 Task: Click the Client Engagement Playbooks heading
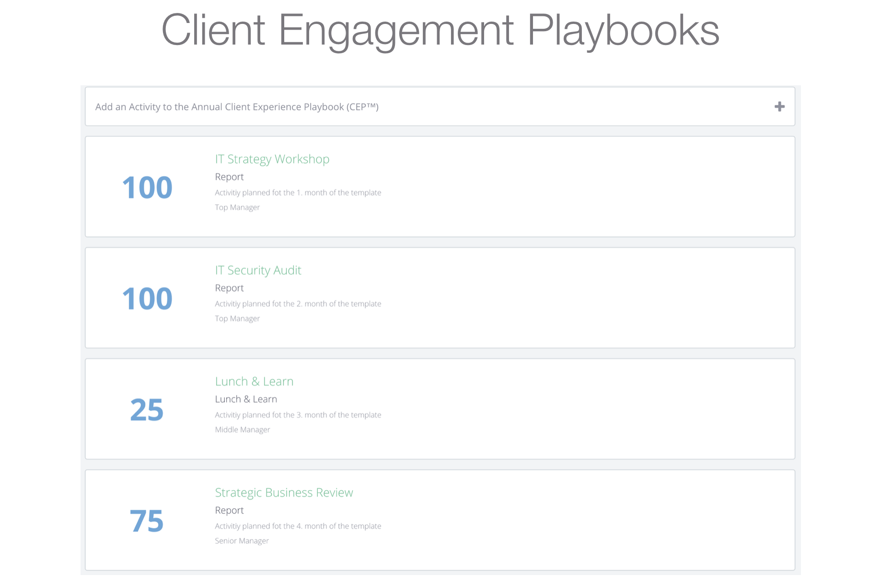point(440,30)
